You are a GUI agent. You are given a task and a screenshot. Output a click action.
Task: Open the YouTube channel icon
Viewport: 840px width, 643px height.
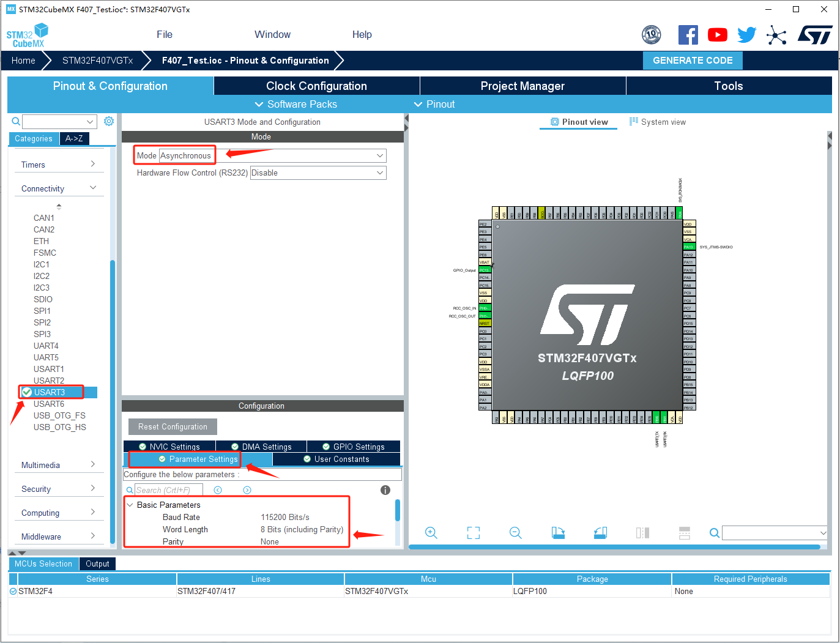717,35
